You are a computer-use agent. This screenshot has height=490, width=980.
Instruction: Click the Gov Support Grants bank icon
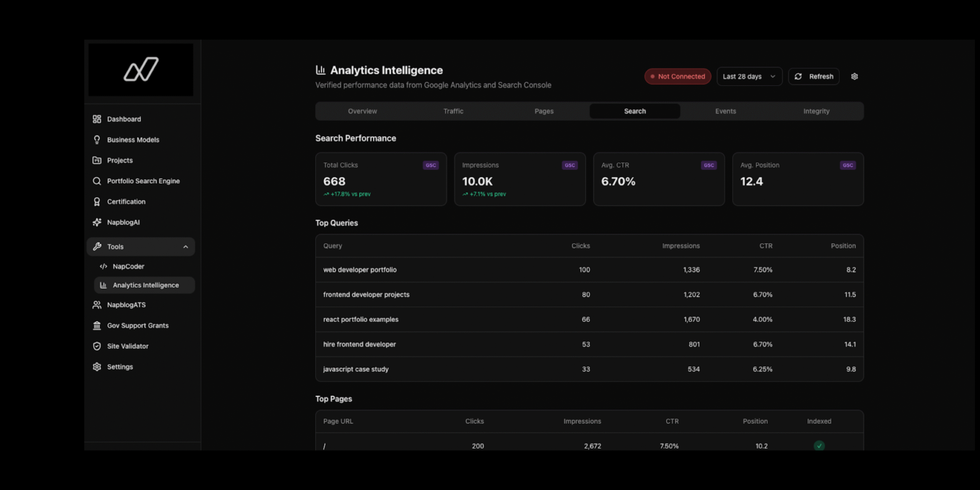pos(97,325)
